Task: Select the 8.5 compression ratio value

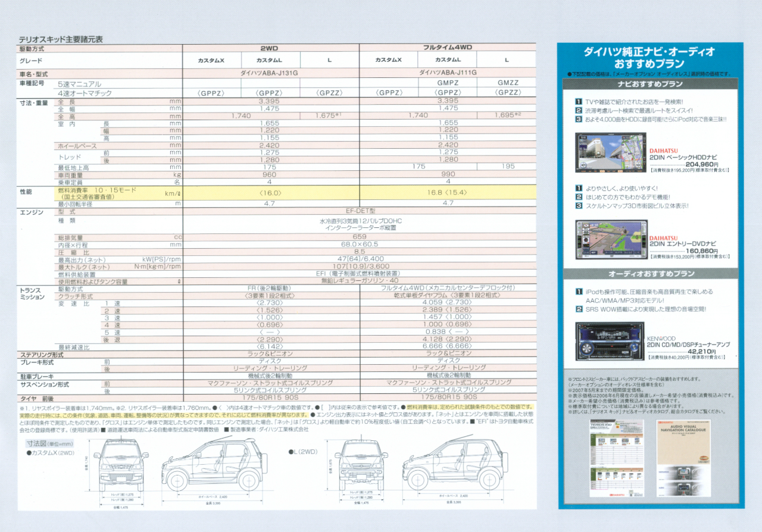Action: coord(360,252)
